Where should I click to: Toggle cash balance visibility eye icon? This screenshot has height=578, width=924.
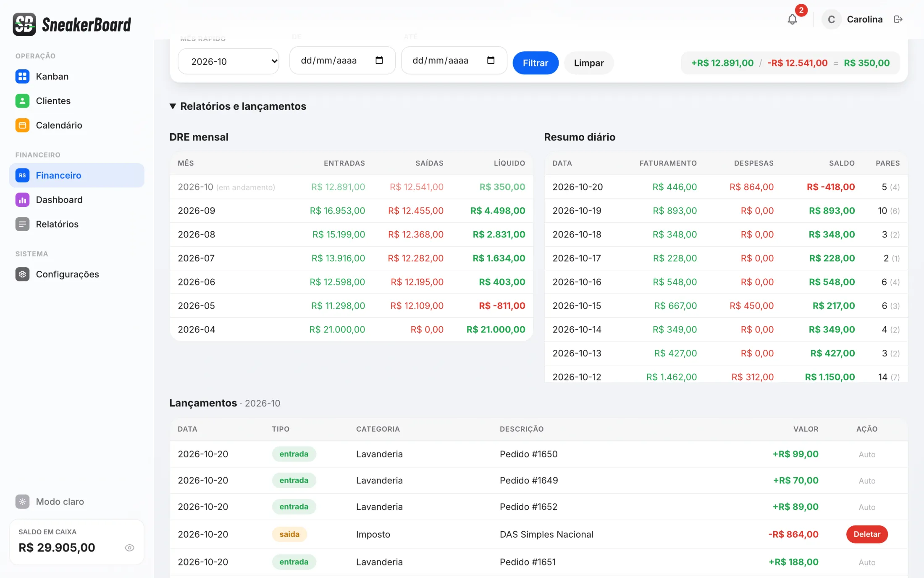point(129,548)
